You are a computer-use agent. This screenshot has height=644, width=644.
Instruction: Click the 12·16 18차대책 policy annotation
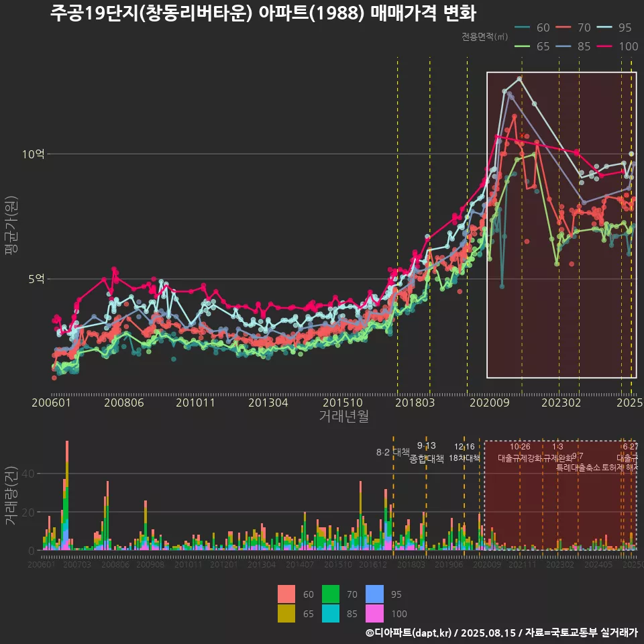click(464, 451)
